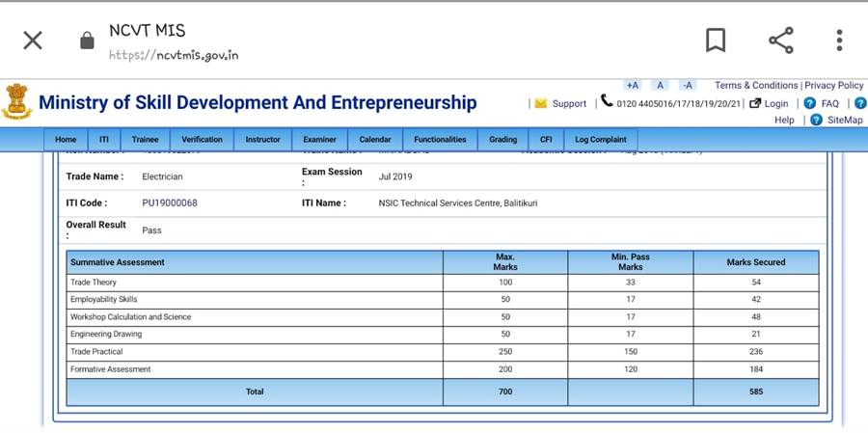Select the Jul 2019 exam session value

coord(395,176)
